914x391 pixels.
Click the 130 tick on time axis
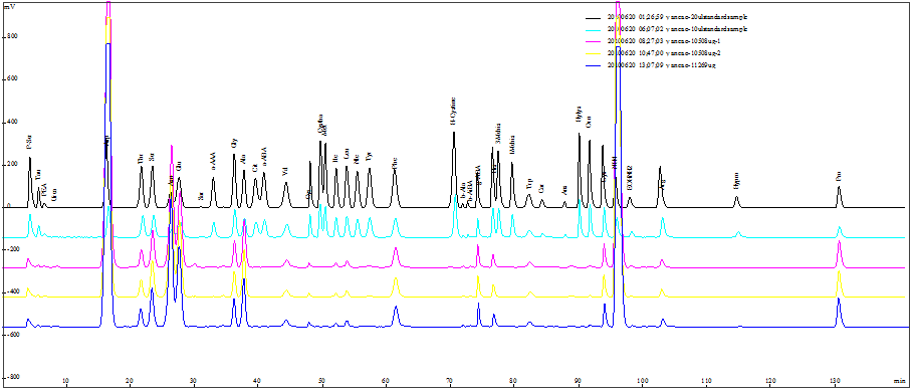(834, 382)
